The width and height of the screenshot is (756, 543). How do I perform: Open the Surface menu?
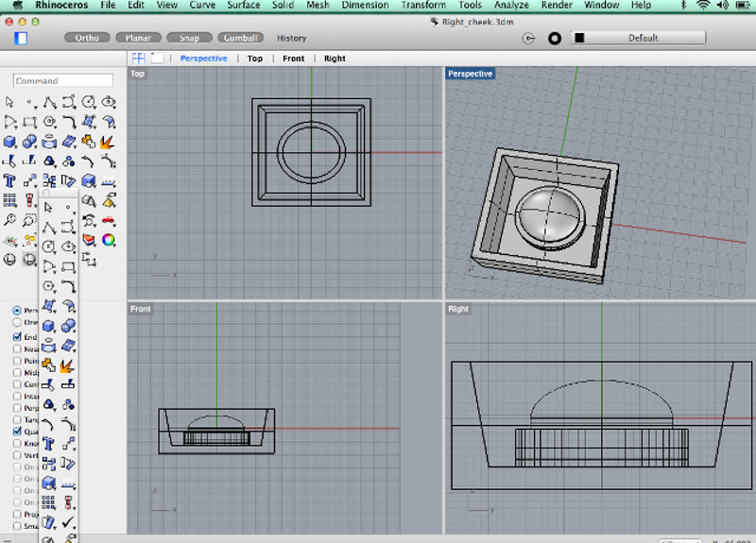[244, 6]
